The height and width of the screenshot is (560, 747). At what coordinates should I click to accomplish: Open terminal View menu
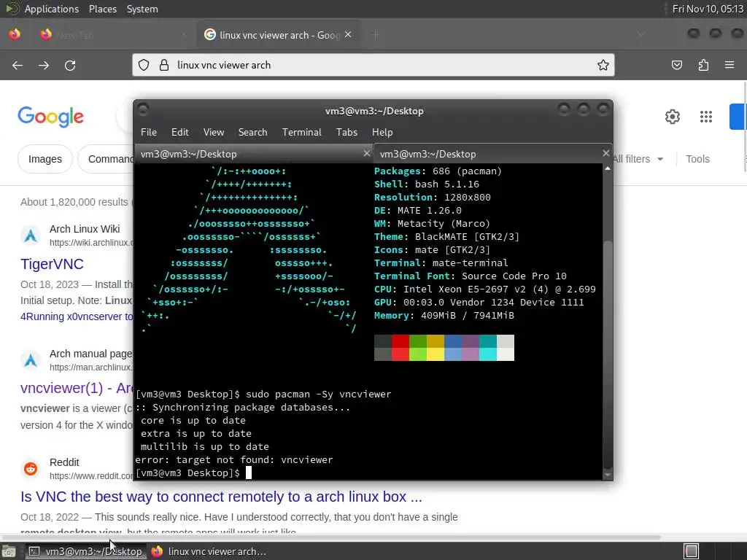coord(214,133)
